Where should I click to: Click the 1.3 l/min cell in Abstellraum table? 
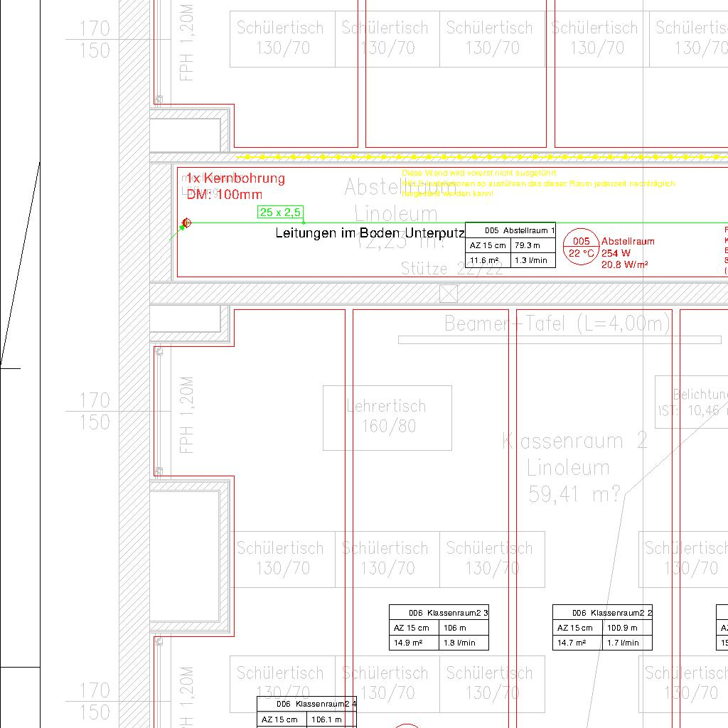(532, 260)
